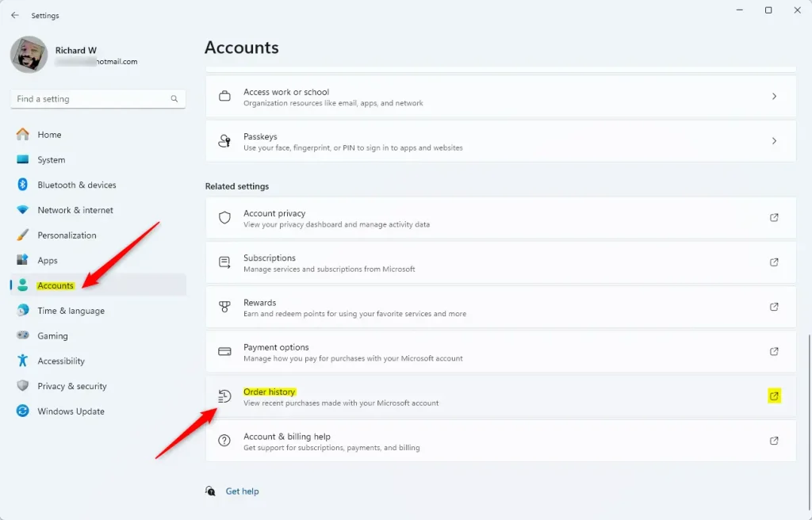Open Account & billing help title
Viewport: 812px width, 520px height.
(287, 437)
